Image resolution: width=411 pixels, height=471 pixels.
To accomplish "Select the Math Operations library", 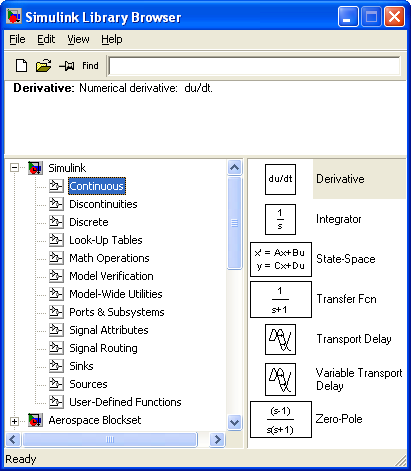I will [x=109, y=258].
